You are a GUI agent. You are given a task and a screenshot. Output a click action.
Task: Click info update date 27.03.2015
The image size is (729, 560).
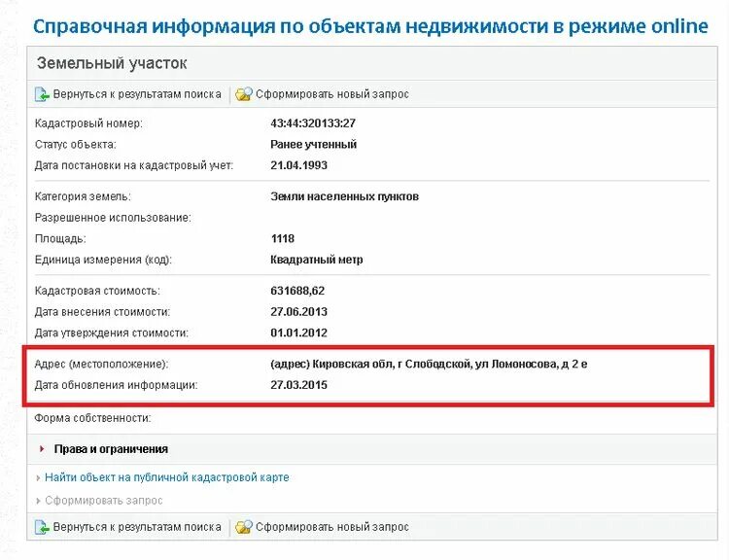299,385
